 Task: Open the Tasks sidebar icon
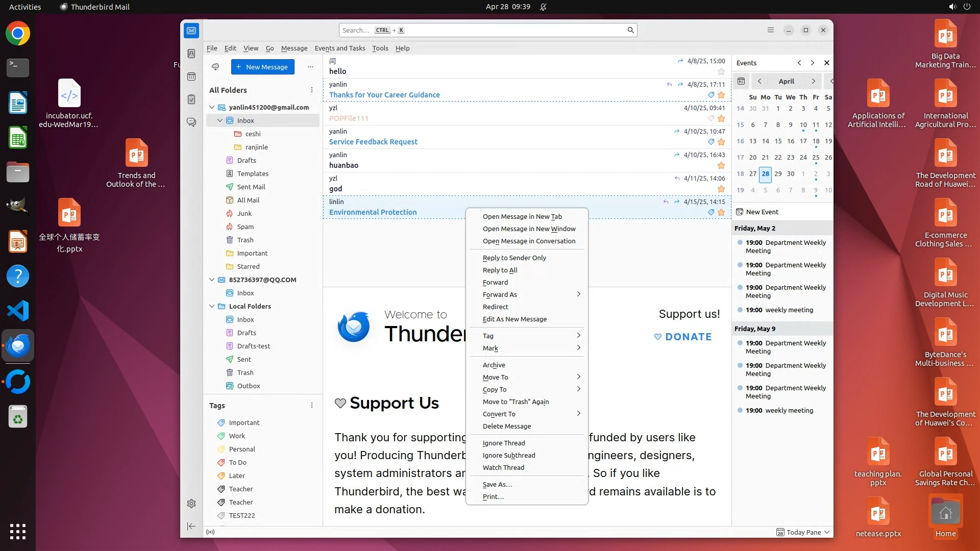pyautogui.click(x=191, y=99)
